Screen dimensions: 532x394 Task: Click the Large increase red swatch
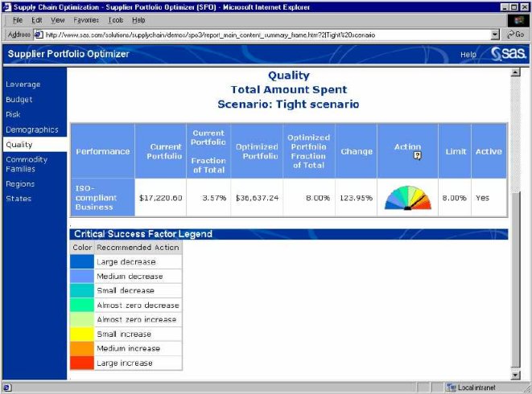[x=82, y=363]
